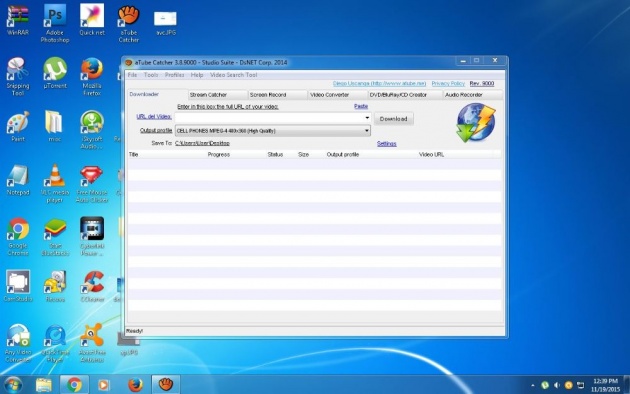Launch VLC media player shortcut
Screen dimensions: 630x394
(x=55, y=183)
